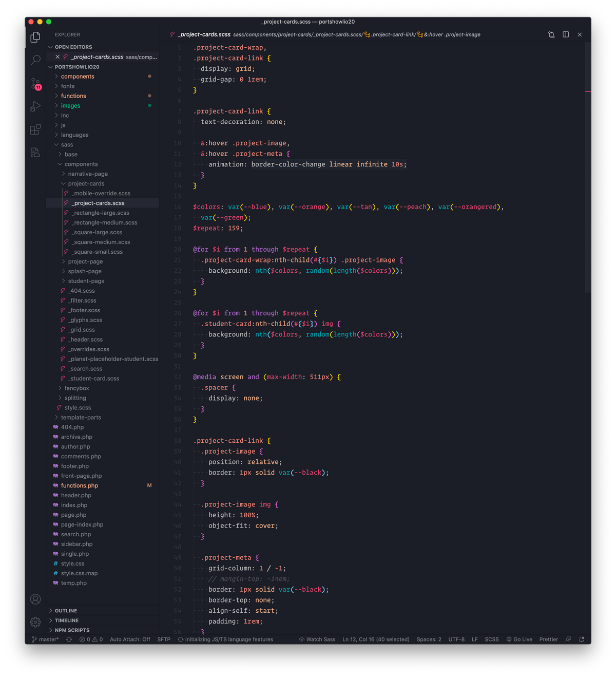The image size is (616, 677).
Task: Click Prettier in status bar
Action: tap(548, 640)
